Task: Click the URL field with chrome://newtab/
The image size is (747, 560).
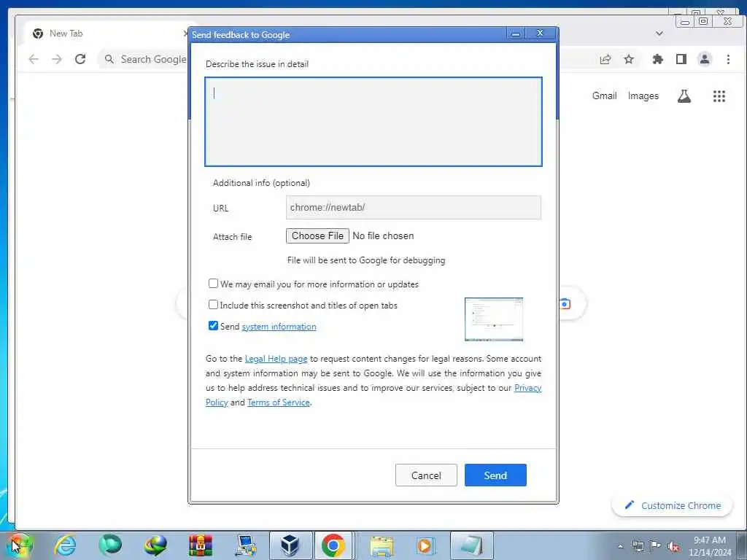Action: tap(414, 208)
